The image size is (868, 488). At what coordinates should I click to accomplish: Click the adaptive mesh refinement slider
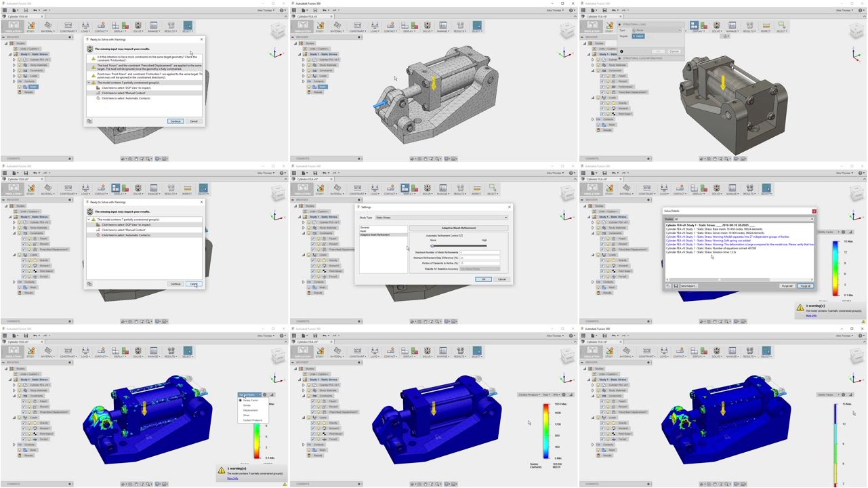[459, 246]
